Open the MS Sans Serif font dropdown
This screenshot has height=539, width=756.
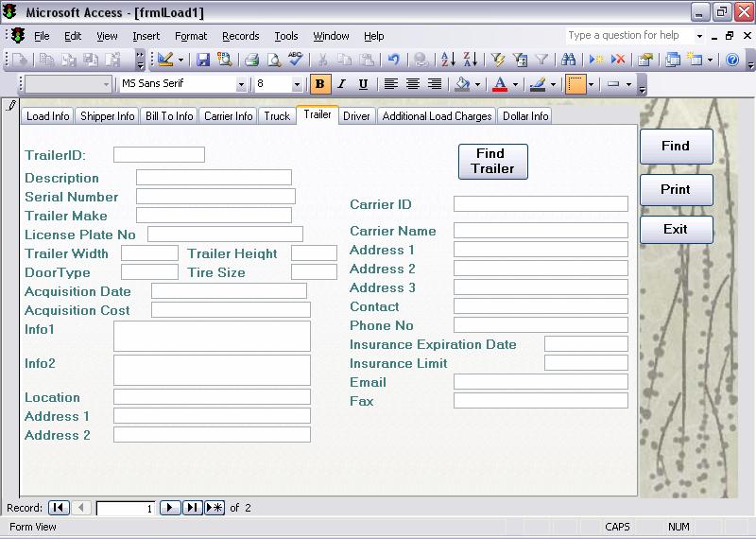coord(241,84)
